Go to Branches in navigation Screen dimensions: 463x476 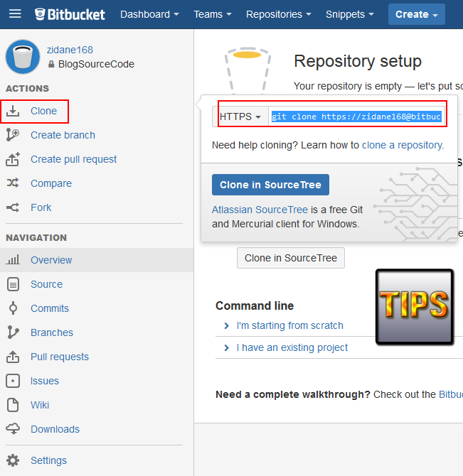(52, 332)
